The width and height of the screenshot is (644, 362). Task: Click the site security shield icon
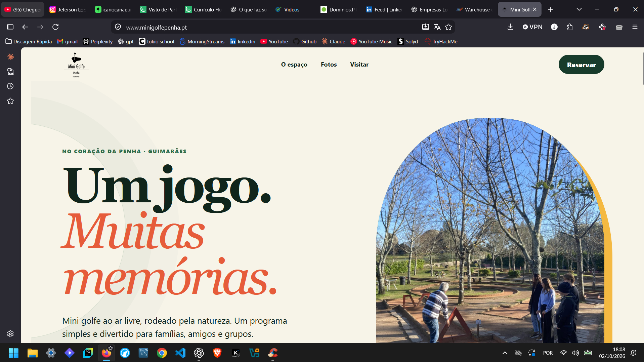(x=118, y=27)
